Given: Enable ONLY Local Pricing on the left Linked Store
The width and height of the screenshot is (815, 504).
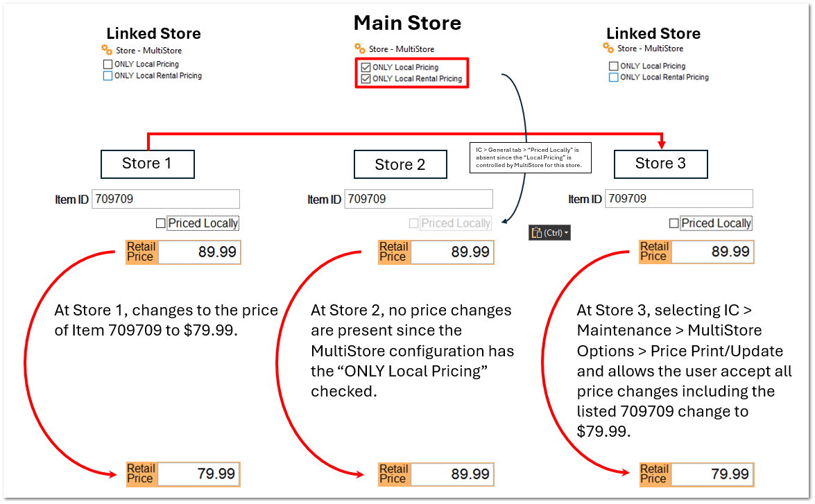Looking at the screenshot, I should pyautogui.click(x=108, y=64).
